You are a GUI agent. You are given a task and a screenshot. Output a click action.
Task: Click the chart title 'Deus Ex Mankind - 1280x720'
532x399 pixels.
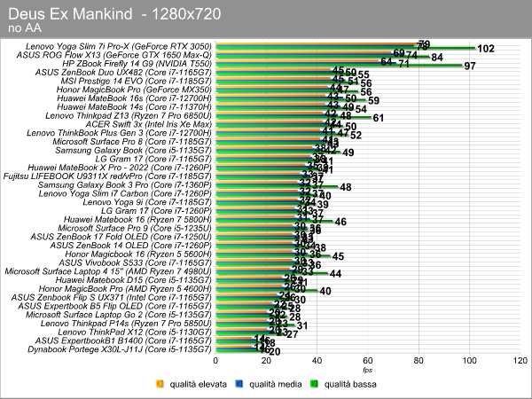tap(114, 14)
